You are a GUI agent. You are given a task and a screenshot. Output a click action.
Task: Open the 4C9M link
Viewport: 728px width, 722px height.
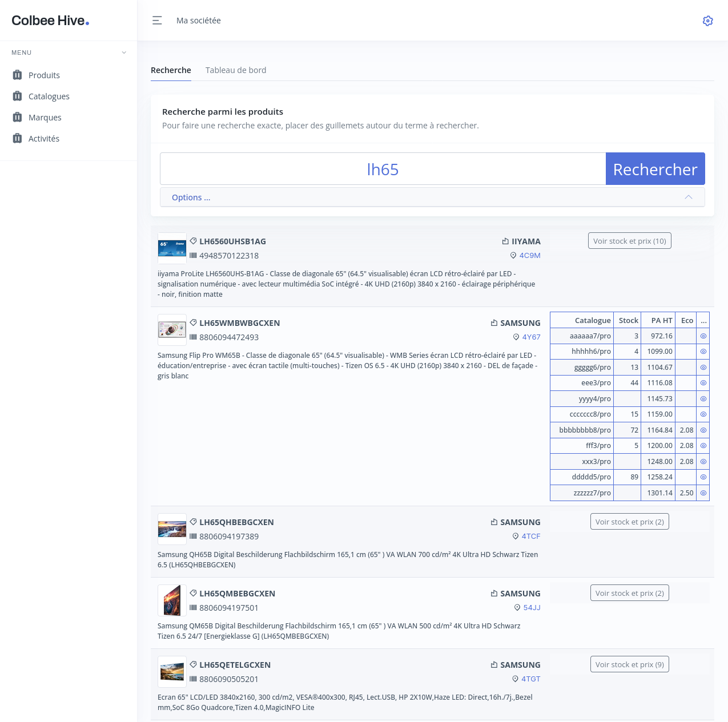[530, 255]
